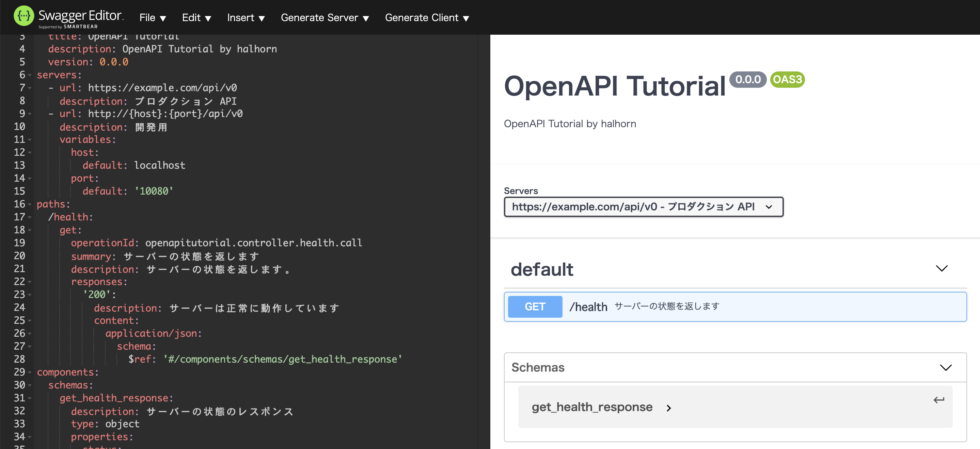
Task: Click the fold triangle on line 16 paths
Action: click(29, 204)
